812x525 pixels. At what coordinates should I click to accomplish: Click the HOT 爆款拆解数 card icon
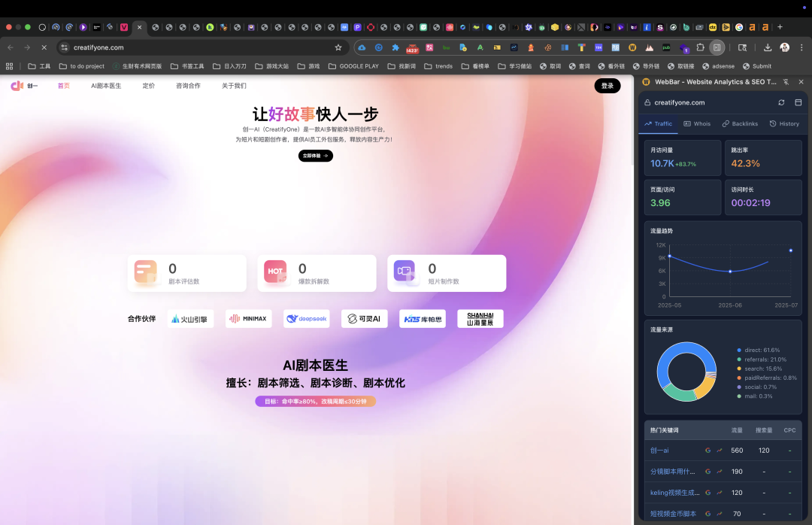click(275, 272)
